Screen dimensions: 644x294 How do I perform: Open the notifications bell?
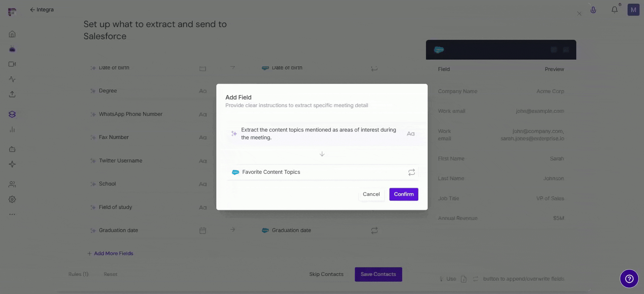614,10
